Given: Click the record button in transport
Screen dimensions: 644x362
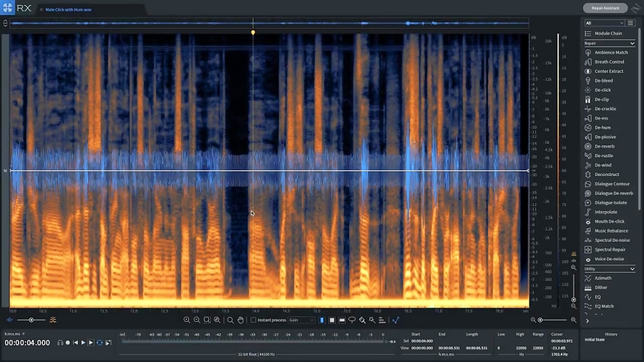Looking at the screenshot, I should click(x=68, y=343).
